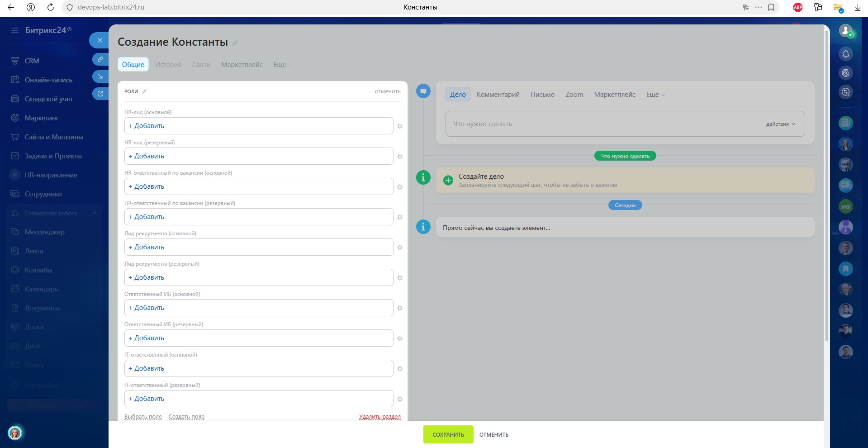Switch to the Комментарий tab

[x=498, y=95]
